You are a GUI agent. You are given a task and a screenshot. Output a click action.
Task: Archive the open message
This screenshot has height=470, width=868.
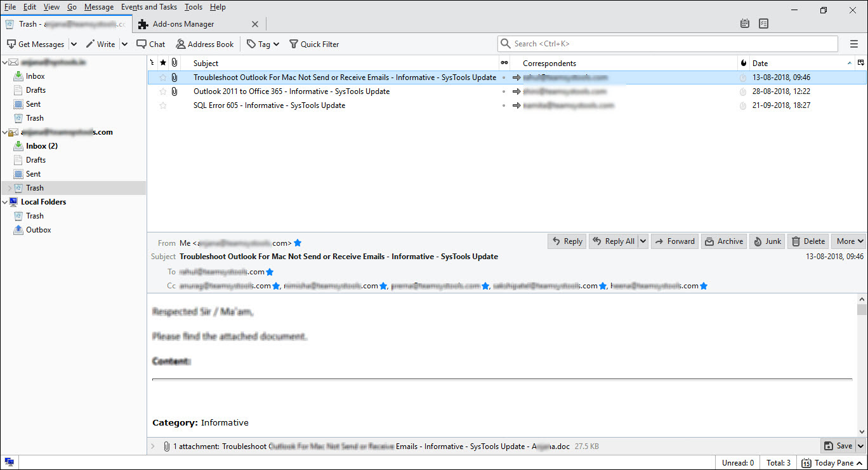724,241
